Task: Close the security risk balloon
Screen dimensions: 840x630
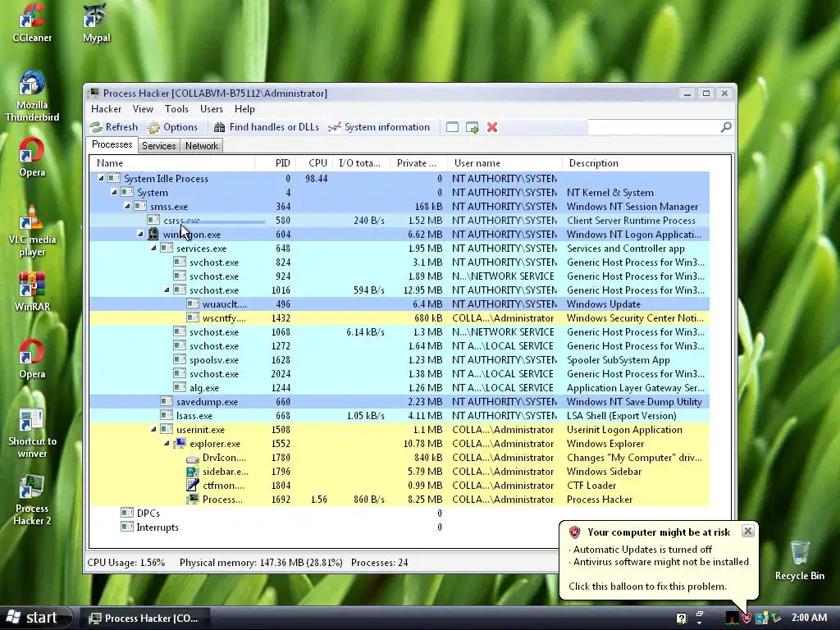Action: [x=748, y=531]
